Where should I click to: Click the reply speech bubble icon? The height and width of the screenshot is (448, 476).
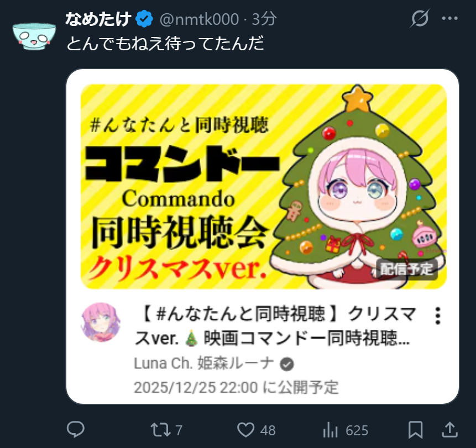(76, 429)
